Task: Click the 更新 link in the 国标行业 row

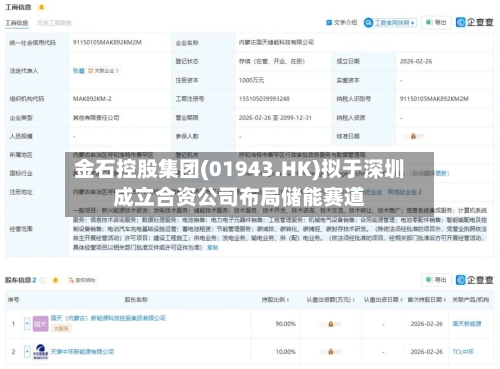Action: tap(442, 173)
